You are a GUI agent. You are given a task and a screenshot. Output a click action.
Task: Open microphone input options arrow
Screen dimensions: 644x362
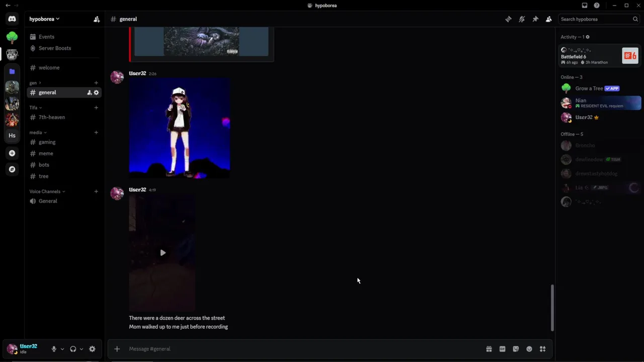[62, 349]
